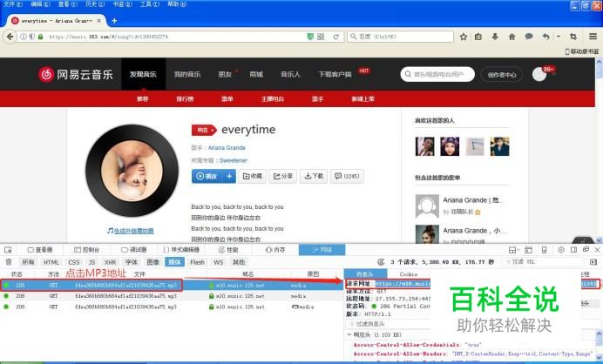Image resolution: width=603 pixels, height=364 pixels.
Task: Click the green shield icon in address bar
Action: pyautogui.click(x=310, y=37)
